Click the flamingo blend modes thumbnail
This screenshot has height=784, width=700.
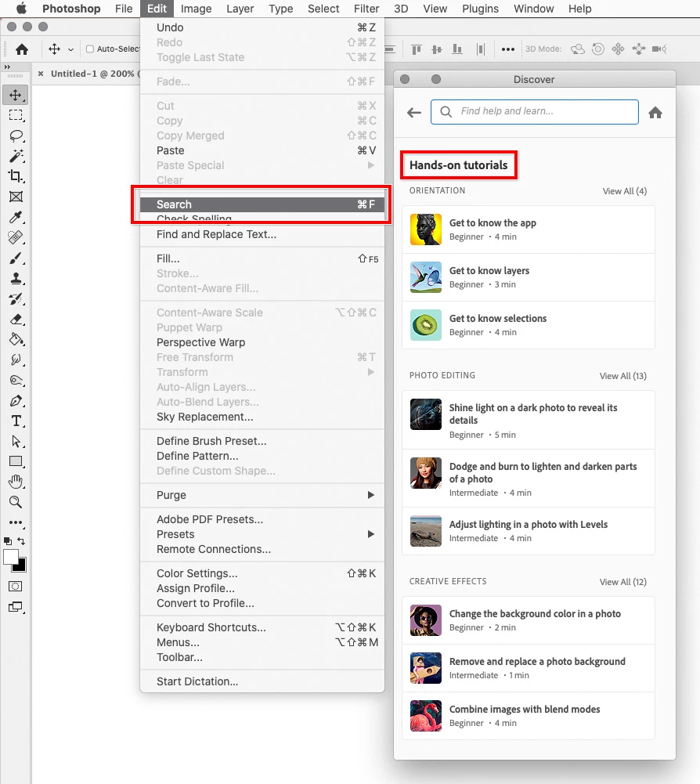(425, 716)
